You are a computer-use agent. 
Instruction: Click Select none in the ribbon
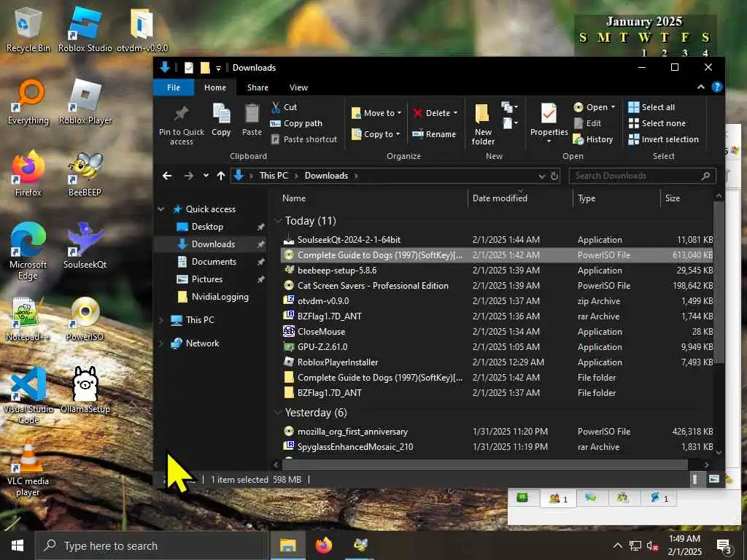tap(657, 123)
